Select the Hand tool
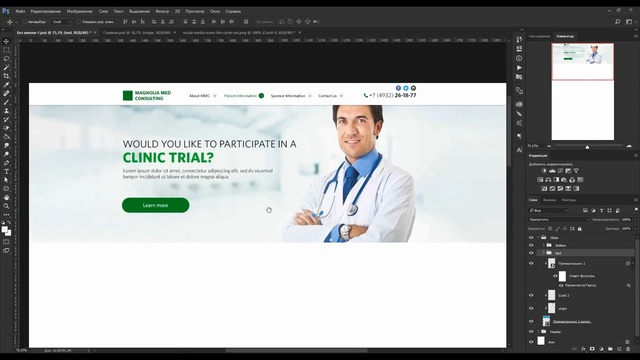640x360 pixels. [6, 198]
